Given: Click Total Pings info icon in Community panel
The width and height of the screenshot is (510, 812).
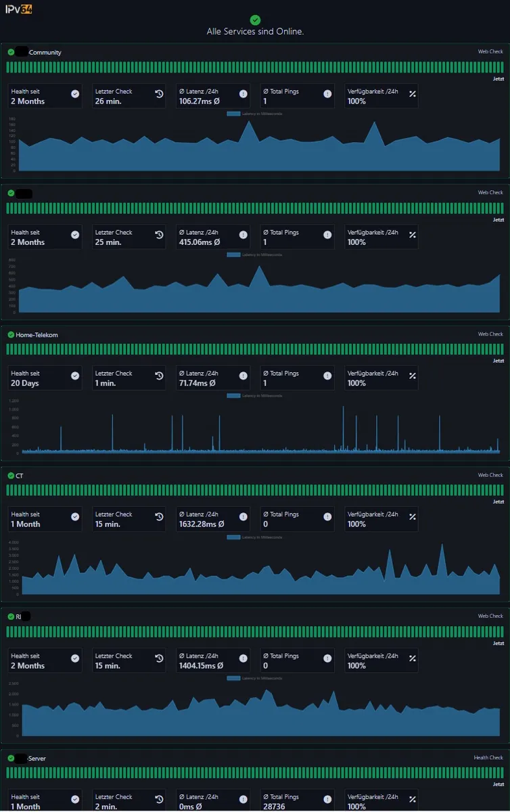Looking at the screenshot, I should pyautogui.click(x=327, y=94).
